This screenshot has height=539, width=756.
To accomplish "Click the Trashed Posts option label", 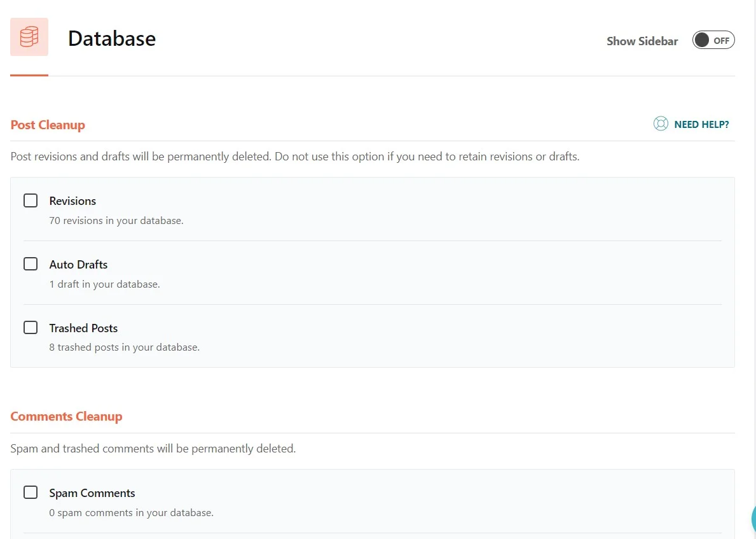I will pyautogui.click(x=83, y=328).
